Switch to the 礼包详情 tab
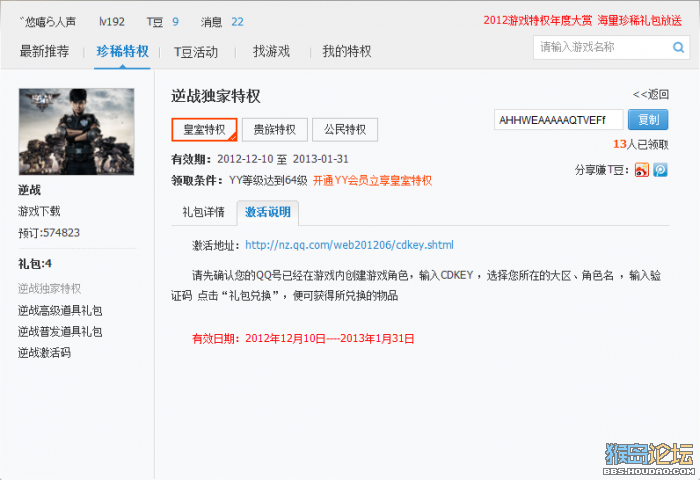This screenshot has width=700, height=480. pyautogui.click(x=203, y=212)
